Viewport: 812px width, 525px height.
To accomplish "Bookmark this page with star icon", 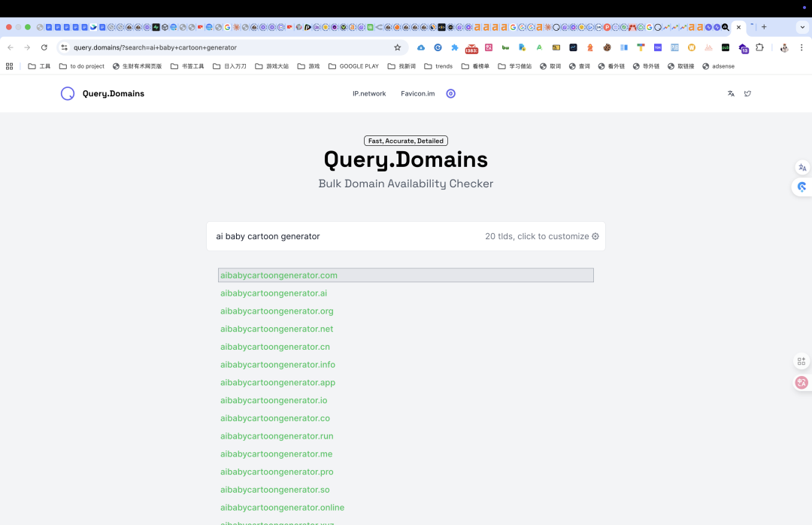I will [x=397, y=47].
